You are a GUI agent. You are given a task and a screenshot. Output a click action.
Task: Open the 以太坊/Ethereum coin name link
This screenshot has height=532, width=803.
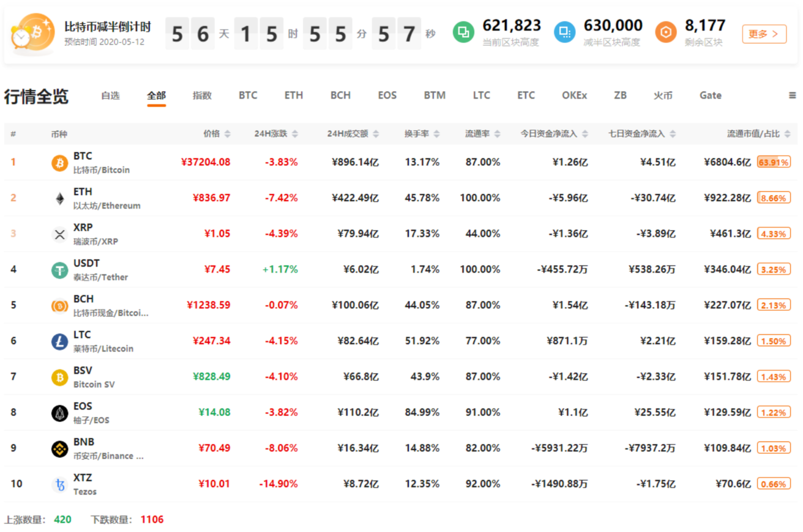[x=107, y=206]
